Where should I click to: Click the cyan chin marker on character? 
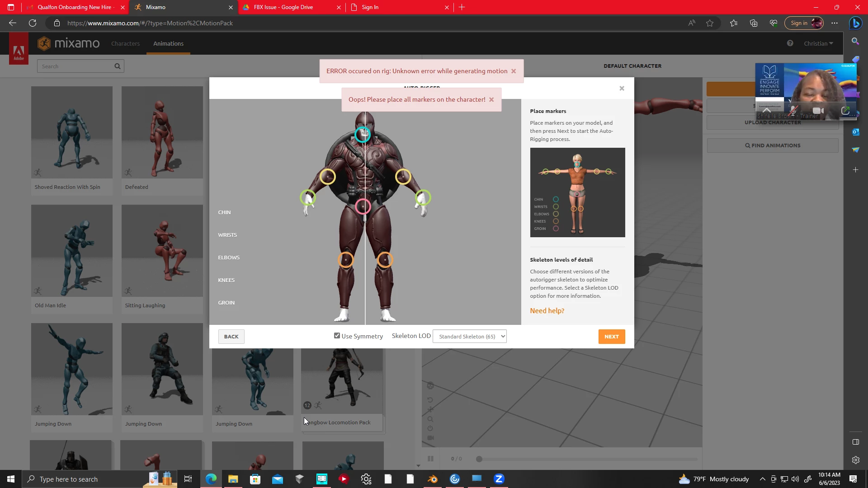point(362,134)
